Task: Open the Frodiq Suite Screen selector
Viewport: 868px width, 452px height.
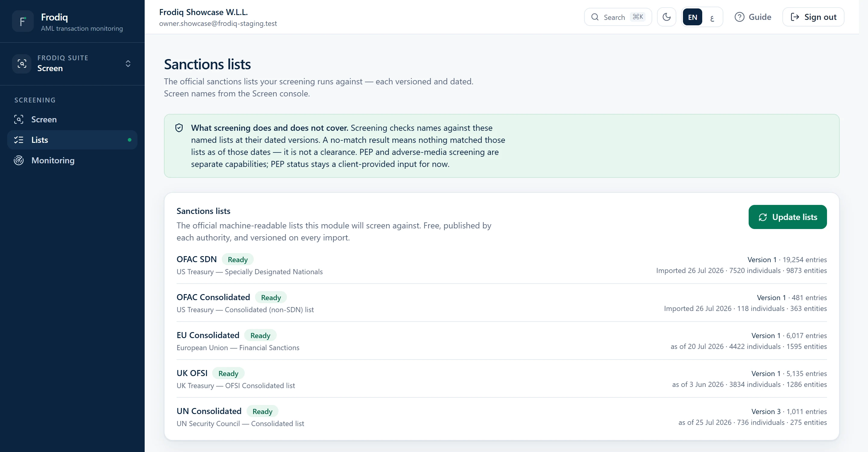Action: tap(72, 63)
